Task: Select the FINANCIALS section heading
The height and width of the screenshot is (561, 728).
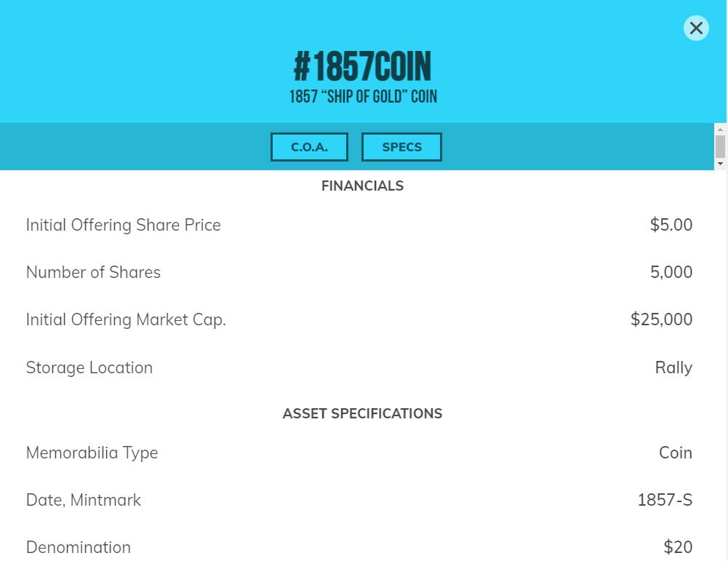Action: (x=362, y=186)
